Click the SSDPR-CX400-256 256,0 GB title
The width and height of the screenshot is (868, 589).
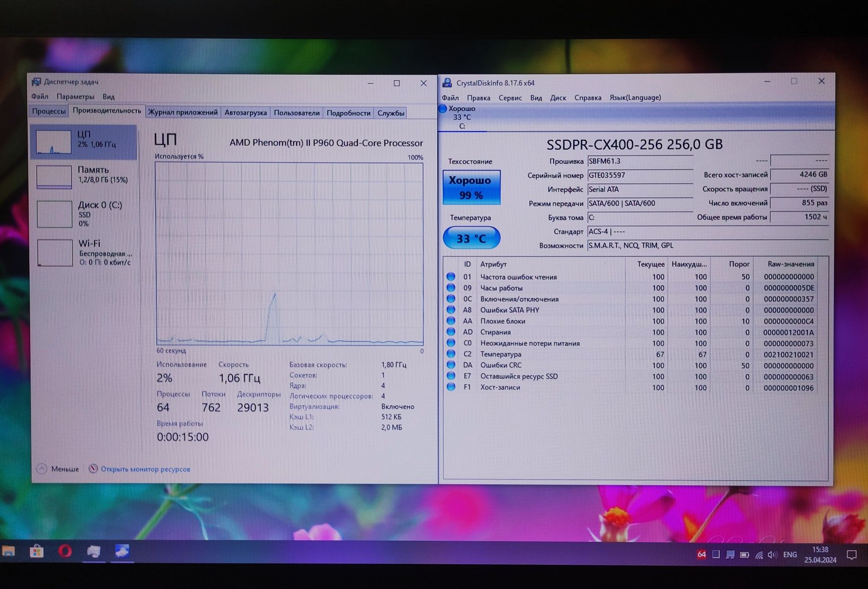pos(634,144)
